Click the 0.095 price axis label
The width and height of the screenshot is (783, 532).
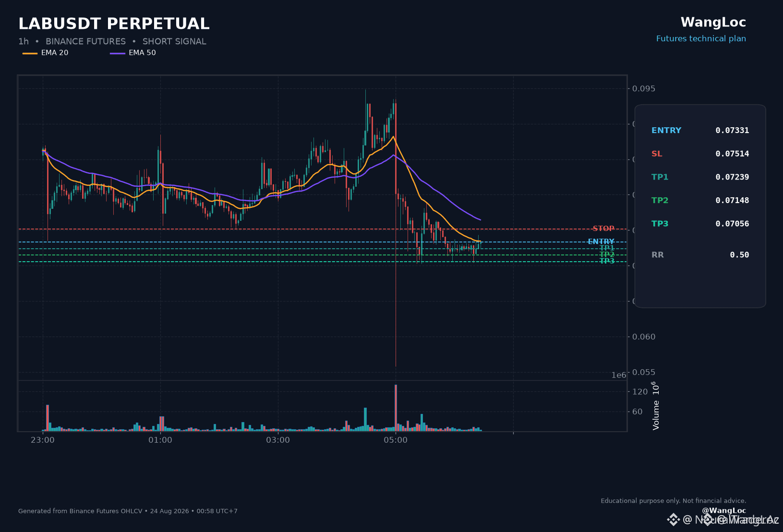tap(644, 88)
